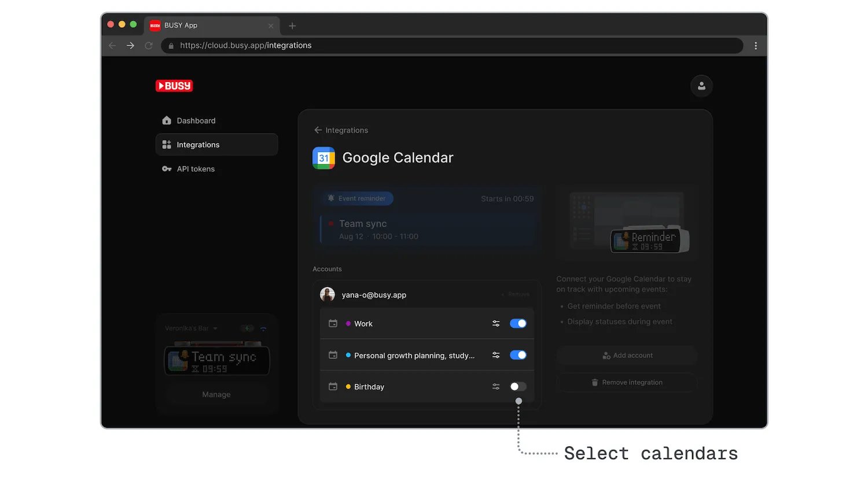The height and width of the screenshot is (477, 868).
Task: Click the BUSY logo in the sidebar
Action: [x=174, y=86]
